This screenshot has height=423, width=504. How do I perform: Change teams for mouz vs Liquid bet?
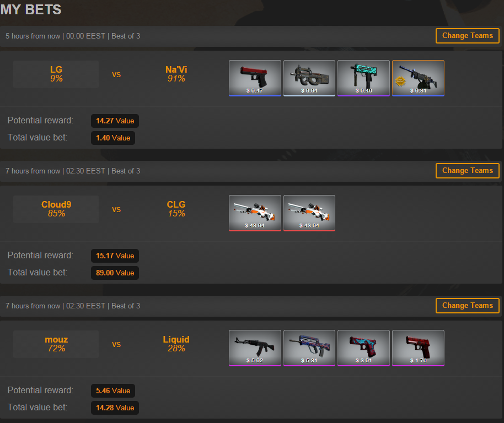[468, 306]
